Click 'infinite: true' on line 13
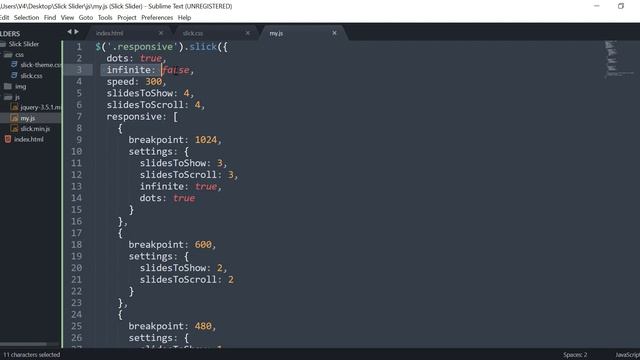640x360 pixels. (x=178, y=187)
